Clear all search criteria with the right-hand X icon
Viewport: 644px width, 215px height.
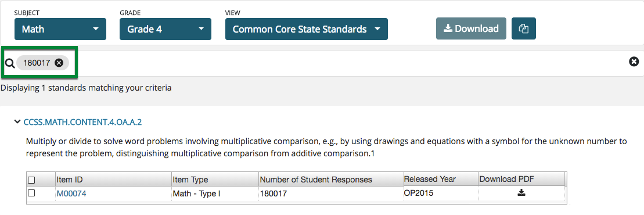coord(634,62)
